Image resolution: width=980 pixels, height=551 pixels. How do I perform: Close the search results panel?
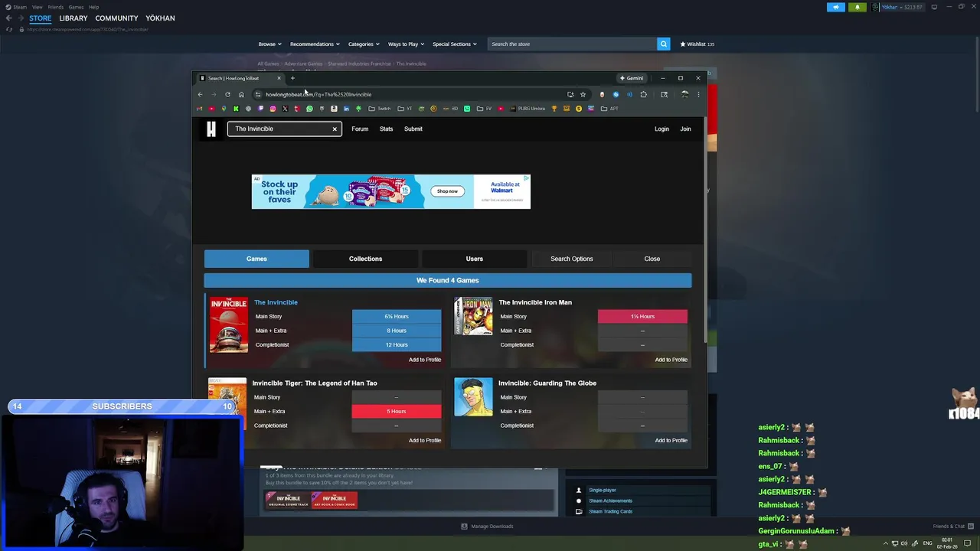(x=652, y=259)
